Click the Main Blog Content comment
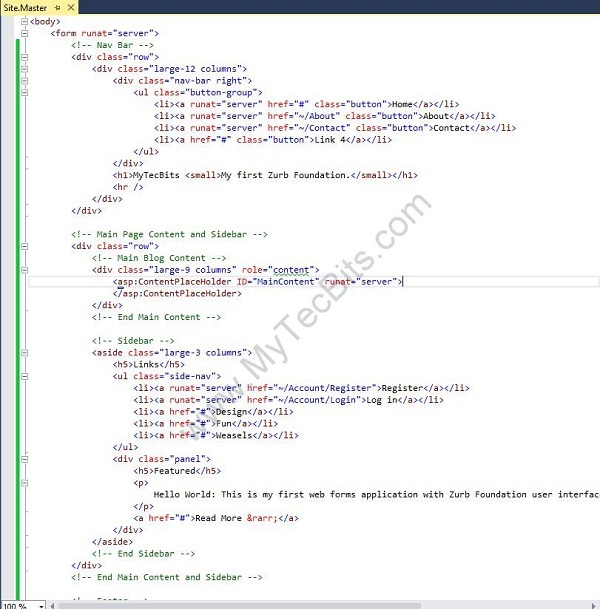600x609 pixels. (x=159, y=258)
